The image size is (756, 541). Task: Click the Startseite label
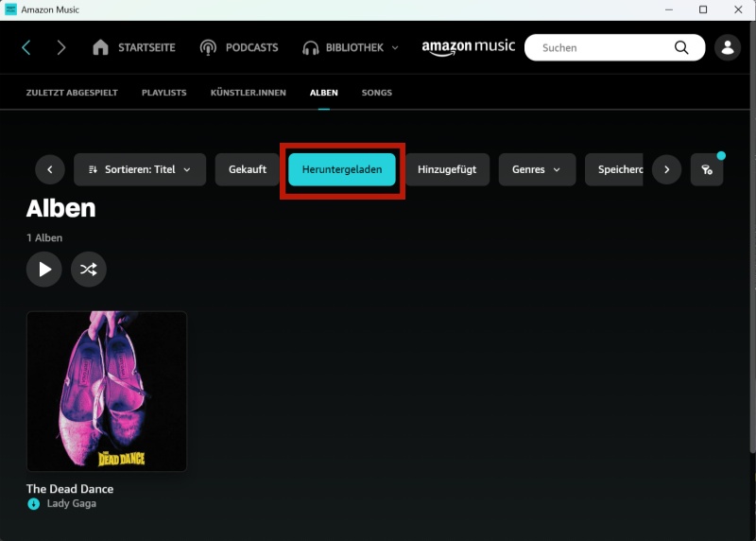point(147,48)
